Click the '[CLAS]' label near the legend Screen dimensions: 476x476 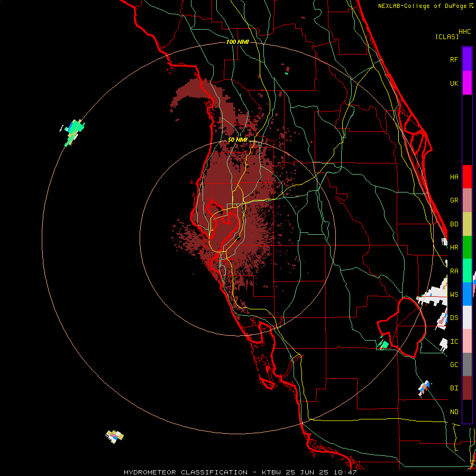[x=447, y=36]
